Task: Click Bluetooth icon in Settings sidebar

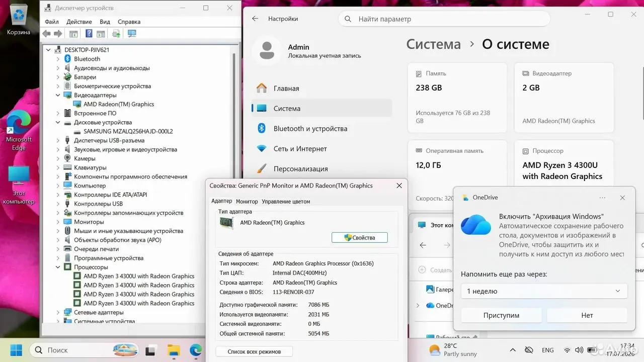Action: coord(262,128)
